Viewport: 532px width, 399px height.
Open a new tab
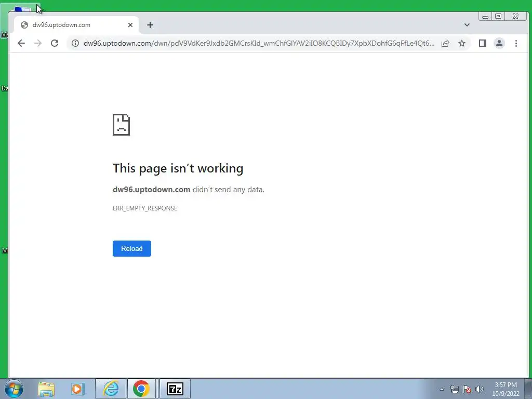[x=150, y=25]
